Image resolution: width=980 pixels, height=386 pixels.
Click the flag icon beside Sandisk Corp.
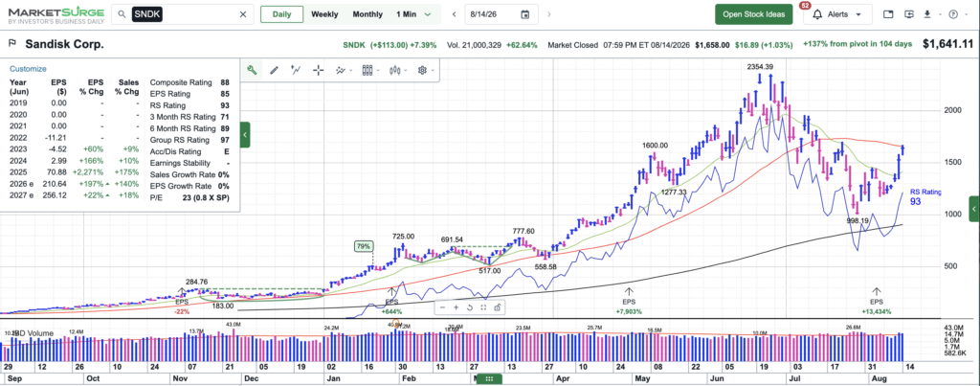click(x=11, y=44)
